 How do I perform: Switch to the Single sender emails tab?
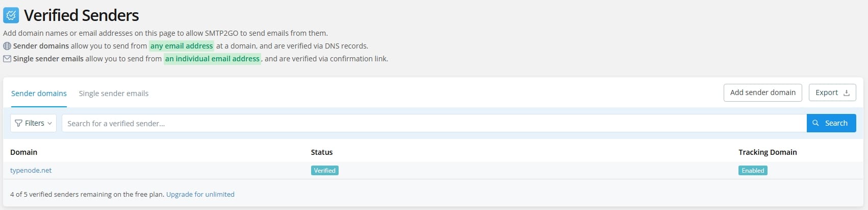click(114, 94)
